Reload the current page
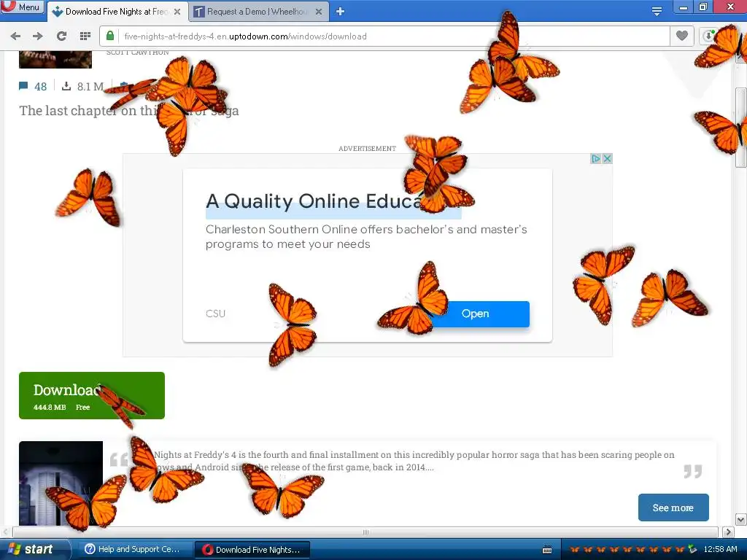747x560 pixels. 61,36
